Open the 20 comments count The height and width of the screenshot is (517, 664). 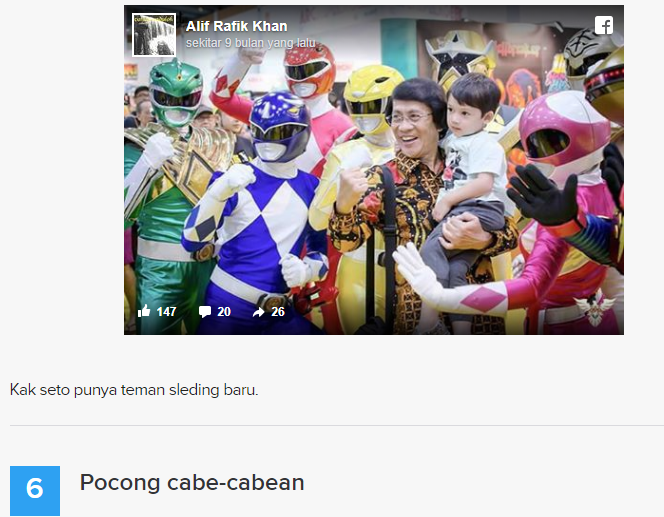click(224, 312)
